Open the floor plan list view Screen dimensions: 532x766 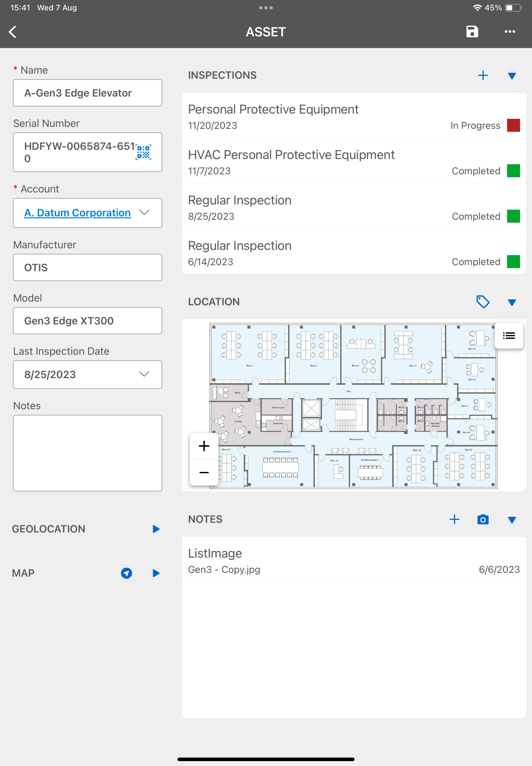[x=509, y=336]
